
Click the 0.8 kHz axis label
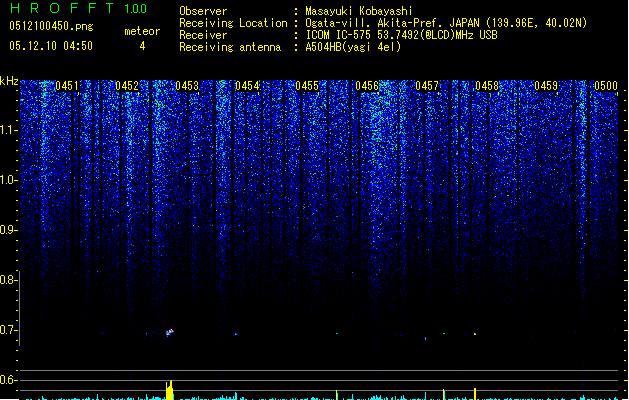tap(8, 280)
